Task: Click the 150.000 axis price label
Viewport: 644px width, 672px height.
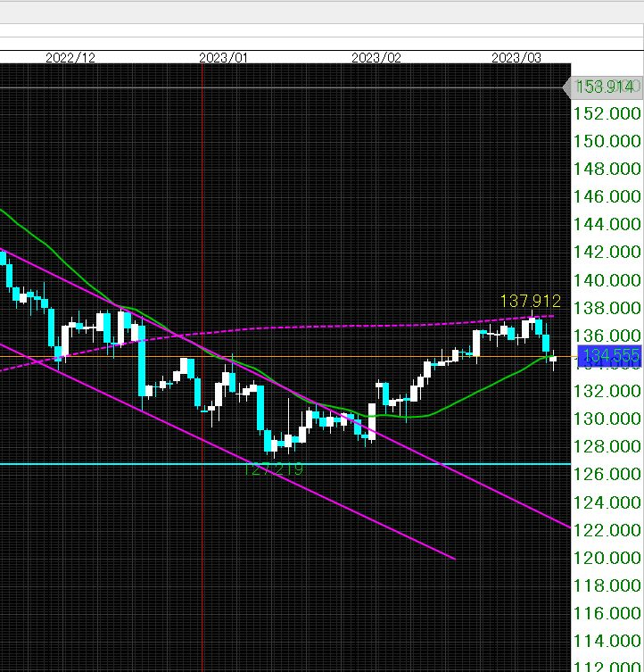Action: (x=607, y=141)
